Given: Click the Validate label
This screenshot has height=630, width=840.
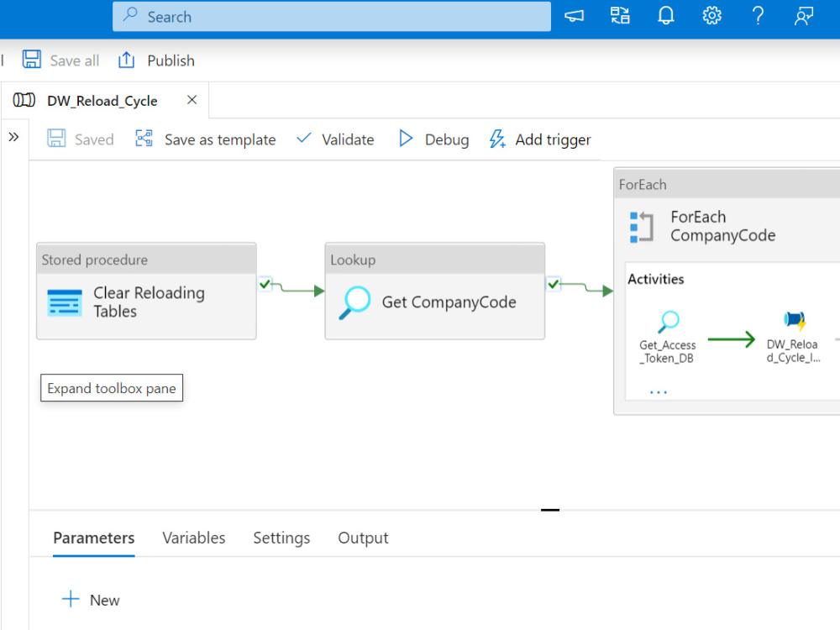Looking at the screenshot, I should click(348, 139).
